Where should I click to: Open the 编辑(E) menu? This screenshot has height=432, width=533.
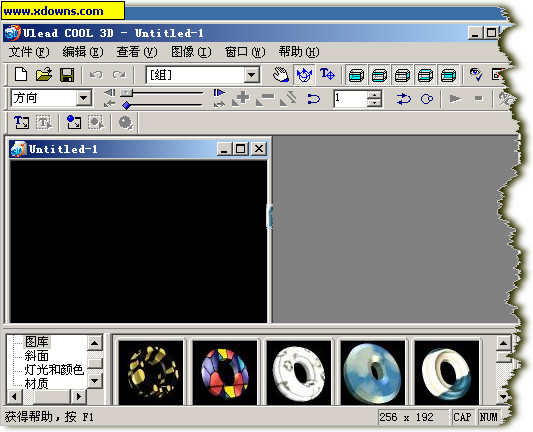(x=83, y=52)
